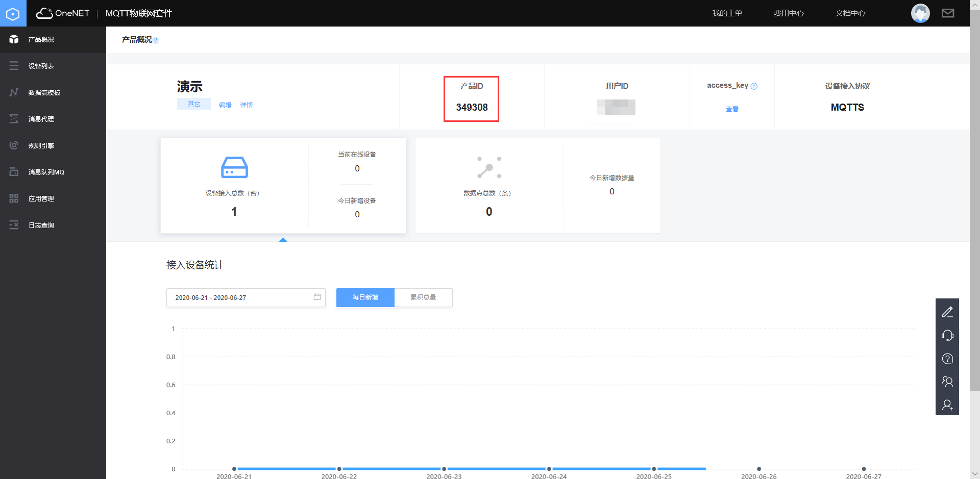
Task: Click the date range input field
Action: click(x=246, y=297)
